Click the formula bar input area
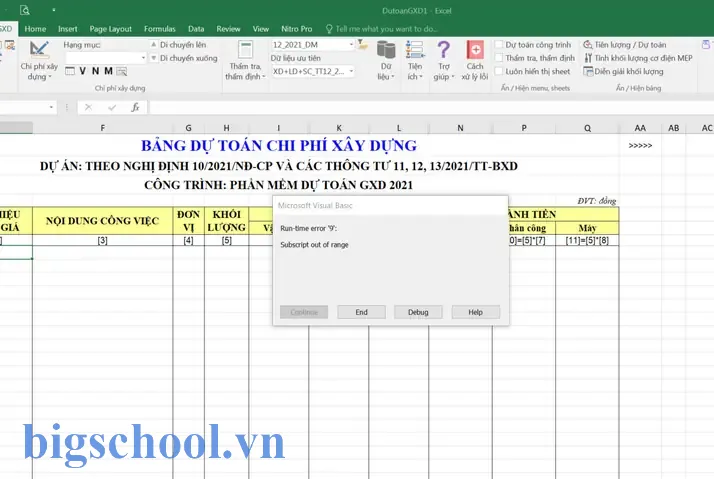The image size is (714, 479). pyautogui.click(x=431, y=107)
